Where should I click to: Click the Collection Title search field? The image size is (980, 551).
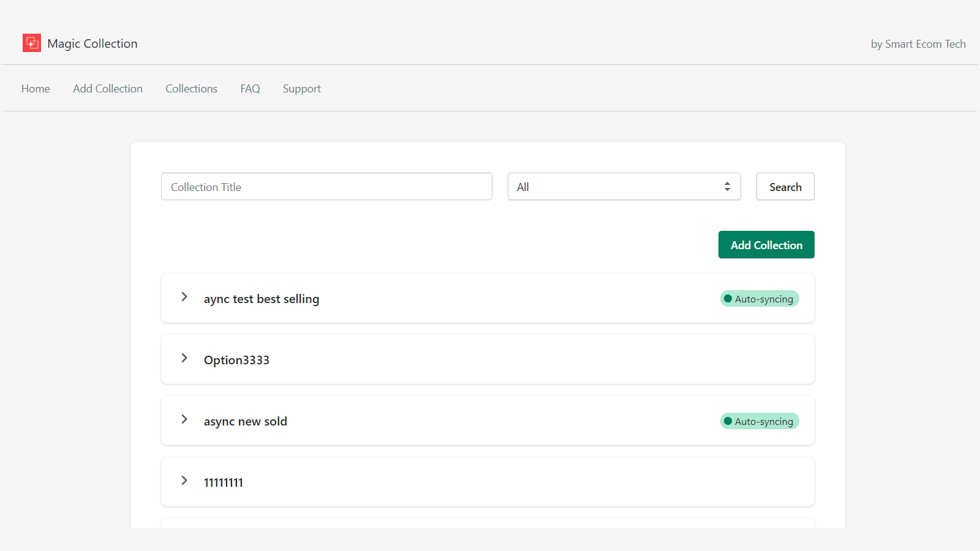pos(326,187)
